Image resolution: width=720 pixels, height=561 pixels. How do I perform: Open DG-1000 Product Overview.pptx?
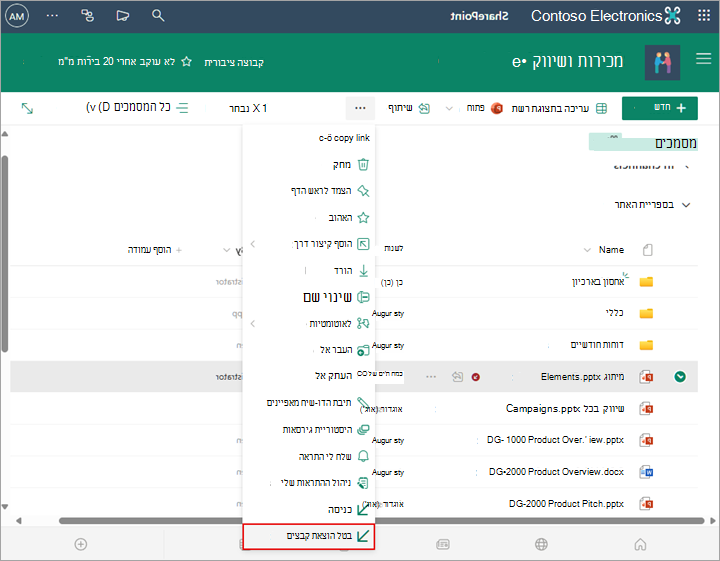(555, 440)
